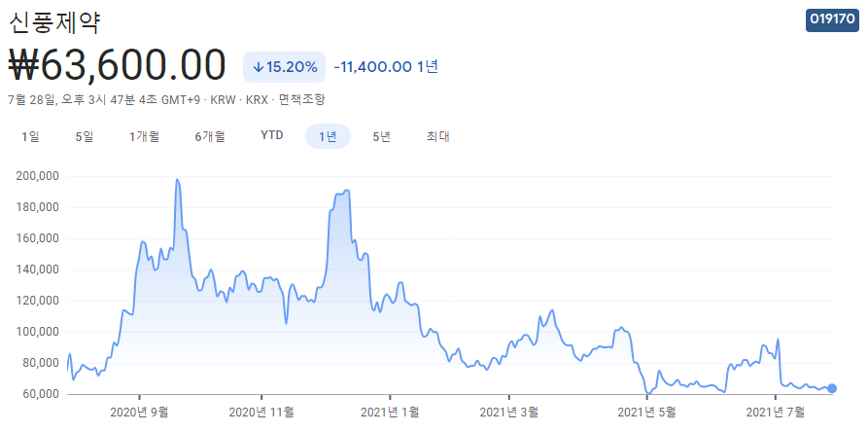
Task: Click the 2020년 11월 x-axis label
Action: point(261,413)
